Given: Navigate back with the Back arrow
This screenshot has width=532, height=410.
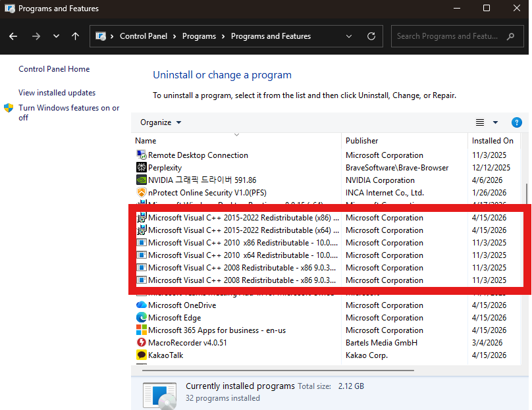Looking at the screenshot, I should pos(14,36).
